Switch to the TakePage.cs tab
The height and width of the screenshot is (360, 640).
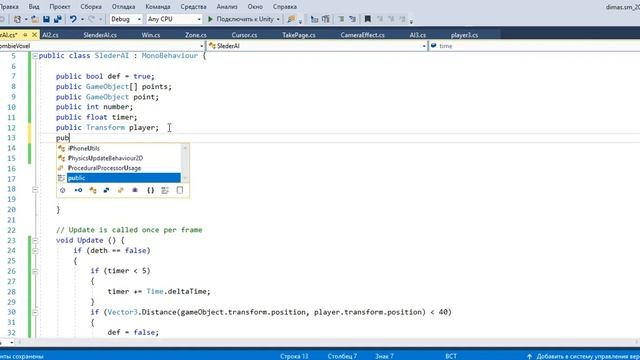(x=299, y=35)
